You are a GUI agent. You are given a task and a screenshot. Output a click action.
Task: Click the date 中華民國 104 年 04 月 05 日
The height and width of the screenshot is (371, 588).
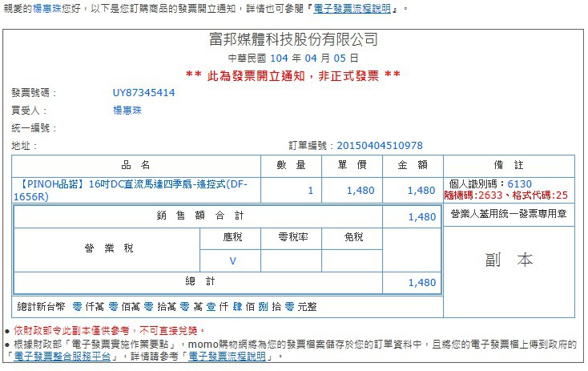[x=293, y=58]
